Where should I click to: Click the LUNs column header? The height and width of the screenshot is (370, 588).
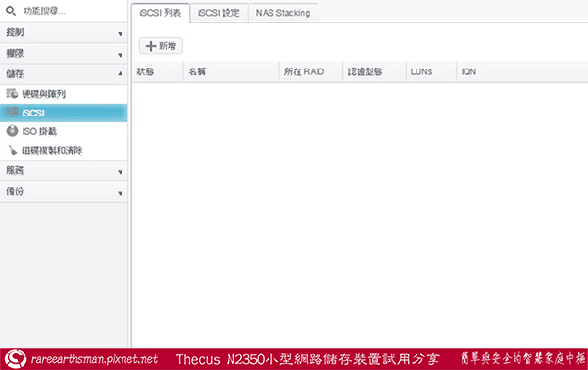click(x=431, y=71)
